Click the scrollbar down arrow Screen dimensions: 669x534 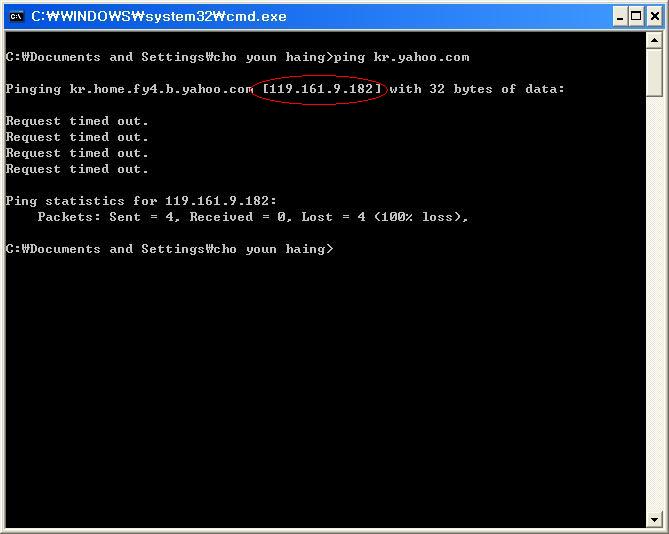655,519
